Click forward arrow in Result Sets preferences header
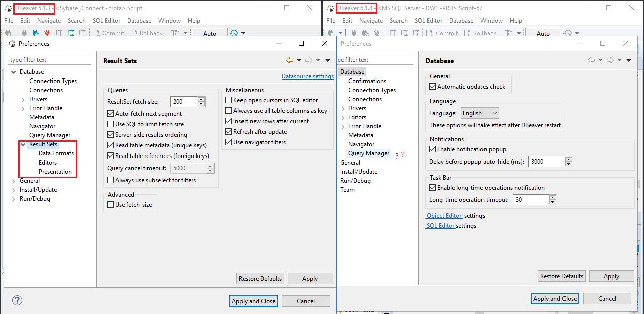Screen dimensions: 644x314 pos(309,60)
